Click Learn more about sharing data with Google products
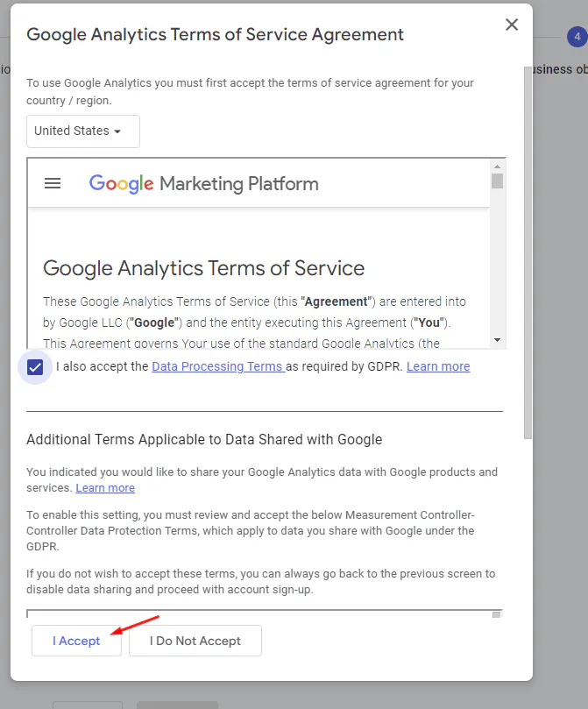 coord(105,488)
